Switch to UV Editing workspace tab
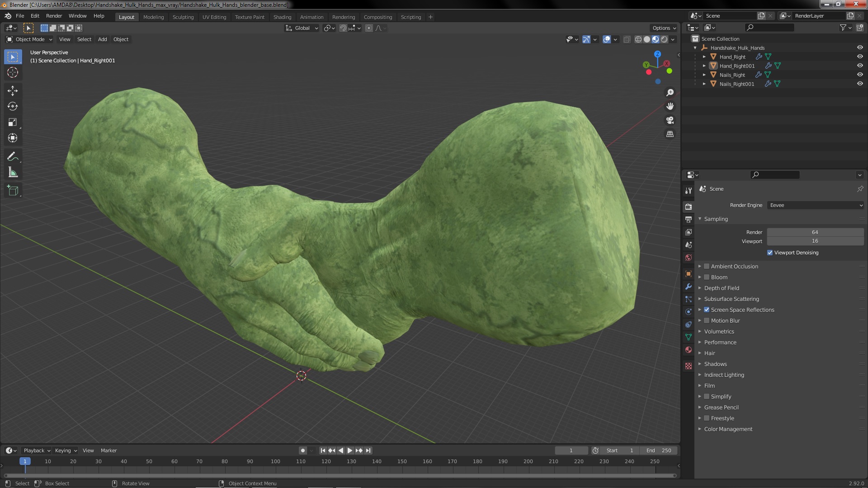868x488 pixels. pyautogui.click(x=214, y=17)
